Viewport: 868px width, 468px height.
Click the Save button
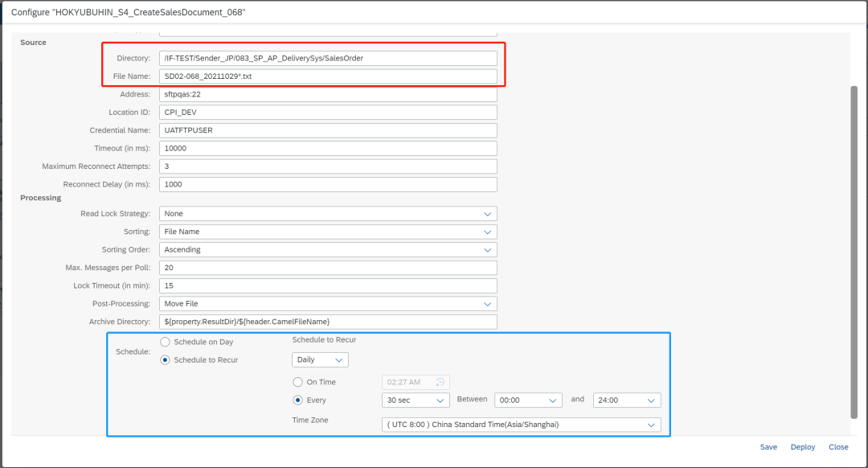[x=768, y=447]
